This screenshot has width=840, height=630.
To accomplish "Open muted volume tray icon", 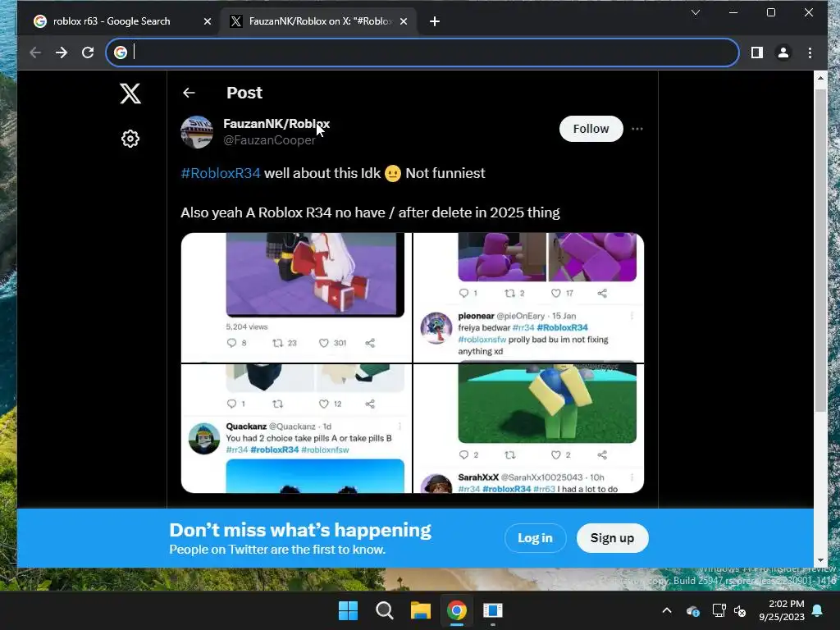I will [740, 610].
